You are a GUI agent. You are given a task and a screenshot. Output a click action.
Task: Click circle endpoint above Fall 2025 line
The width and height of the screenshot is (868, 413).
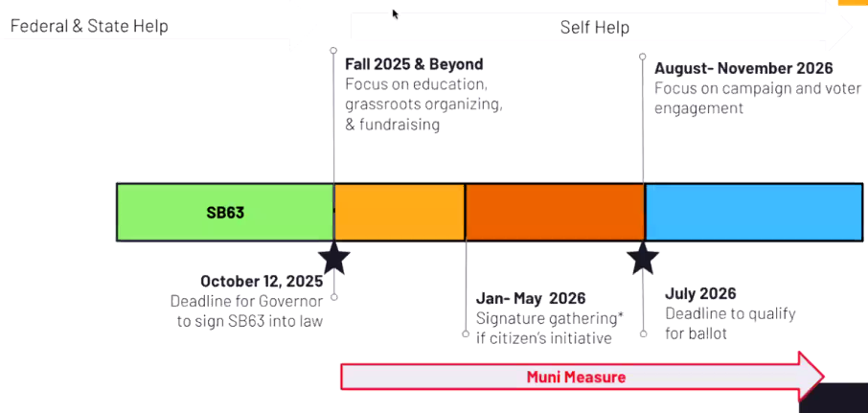pyautogui.click(x=333, y=49)
